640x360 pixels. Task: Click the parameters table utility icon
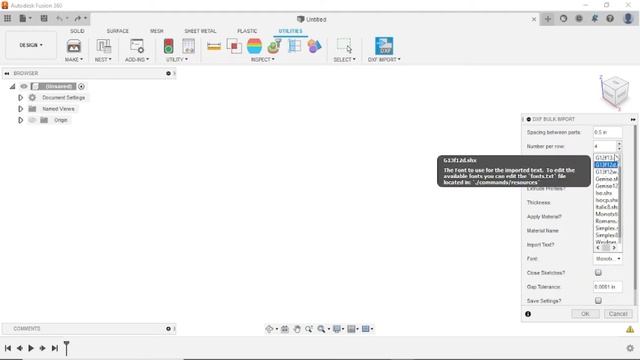coord(189,46)
